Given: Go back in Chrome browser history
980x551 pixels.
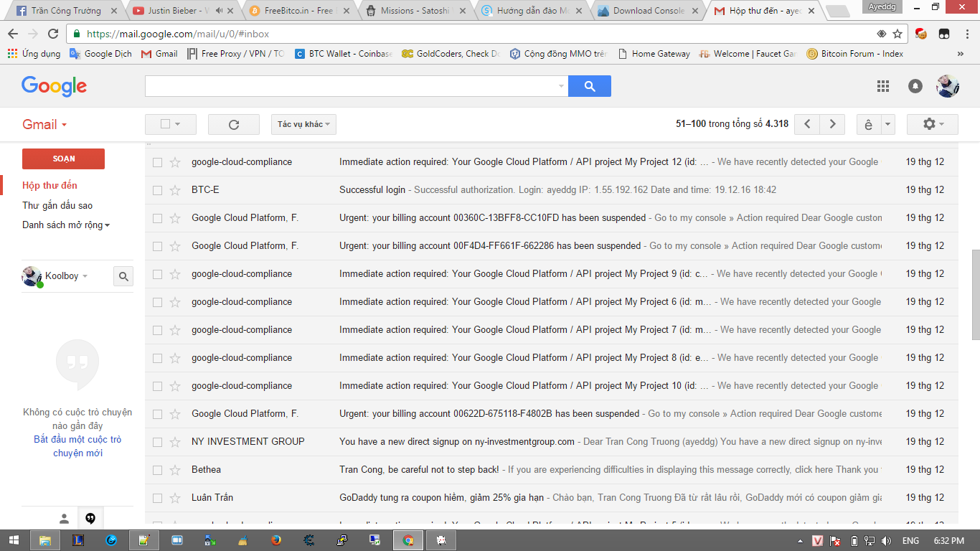Looking at the screenshot, I should click(13, 34).
